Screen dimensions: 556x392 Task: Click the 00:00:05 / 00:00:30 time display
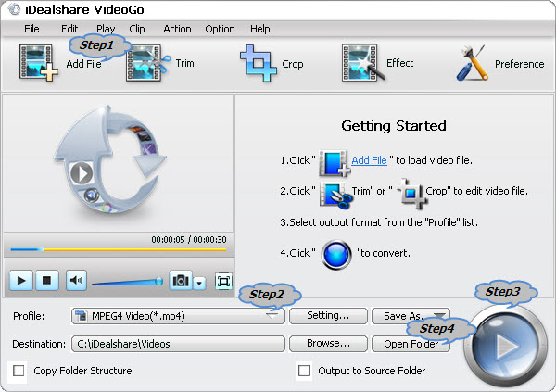(189, 239)
